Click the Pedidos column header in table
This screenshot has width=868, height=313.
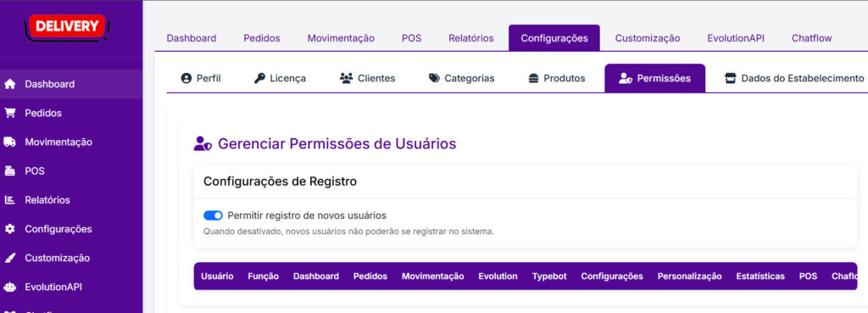point(370,276)
